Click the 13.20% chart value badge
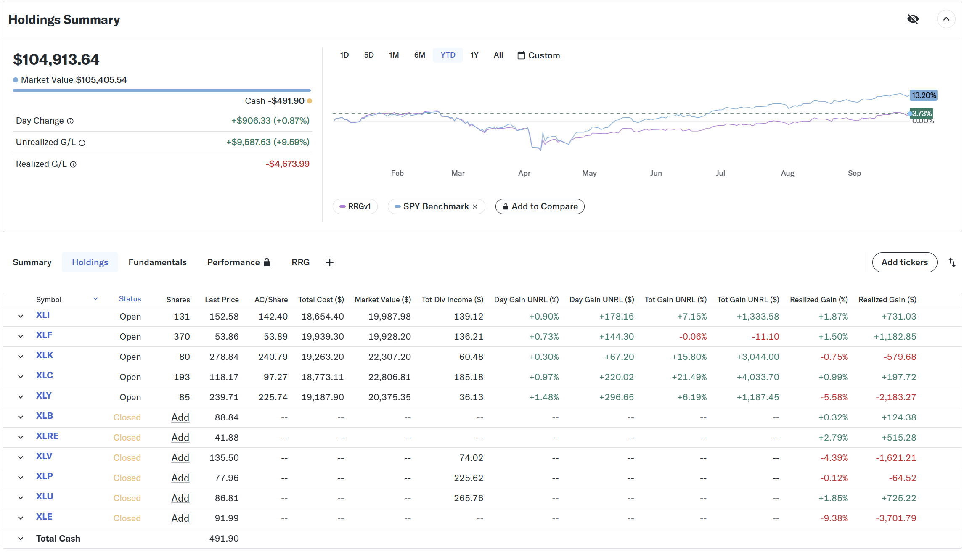This screenshot has height=560, width=964. pos(924,95)
